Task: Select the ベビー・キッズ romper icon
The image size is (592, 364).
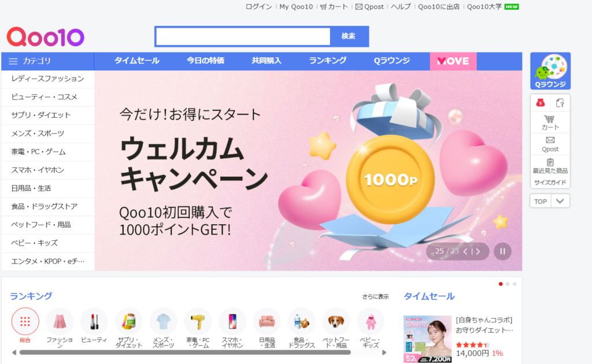Action: (371, 321)
